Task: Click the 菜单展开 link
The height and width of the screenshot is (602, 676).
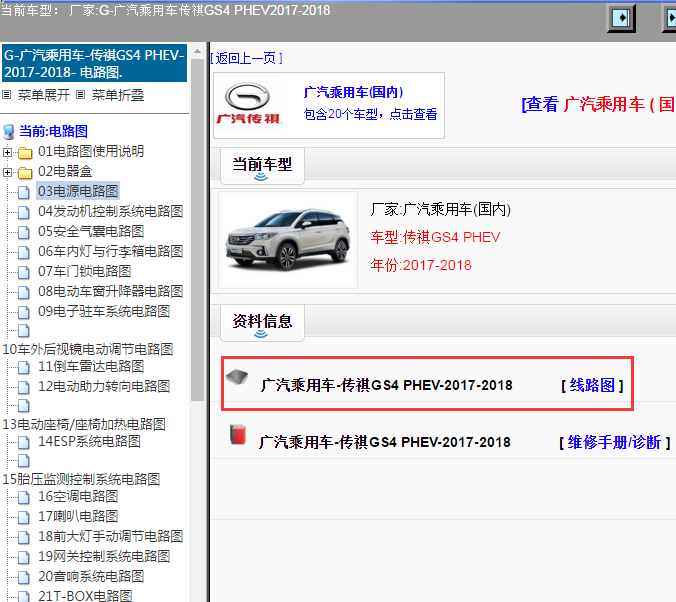Action: coord(44,95)
